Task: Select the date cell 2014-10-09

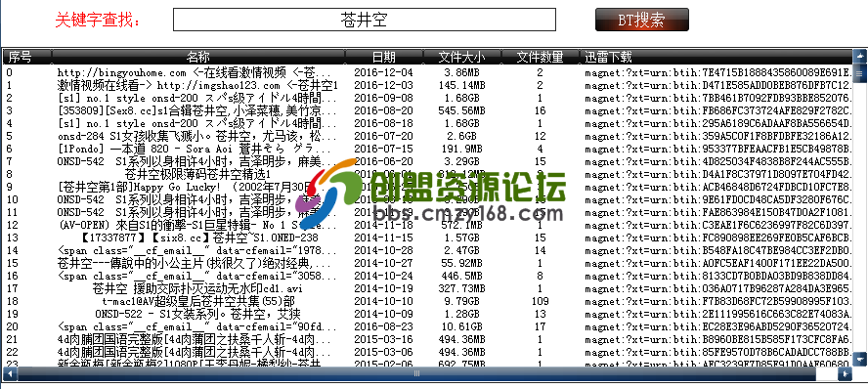Action: pyautogui.click(x=383, y=315)
